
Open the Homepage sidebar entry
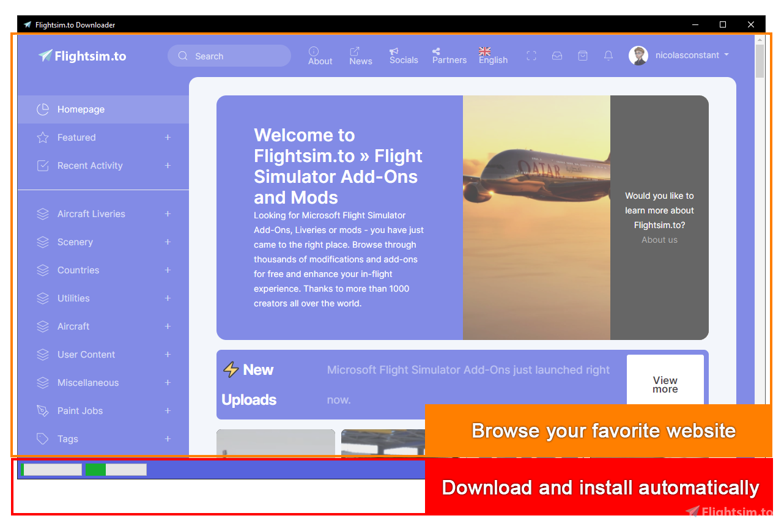click(x=81, y=109)
